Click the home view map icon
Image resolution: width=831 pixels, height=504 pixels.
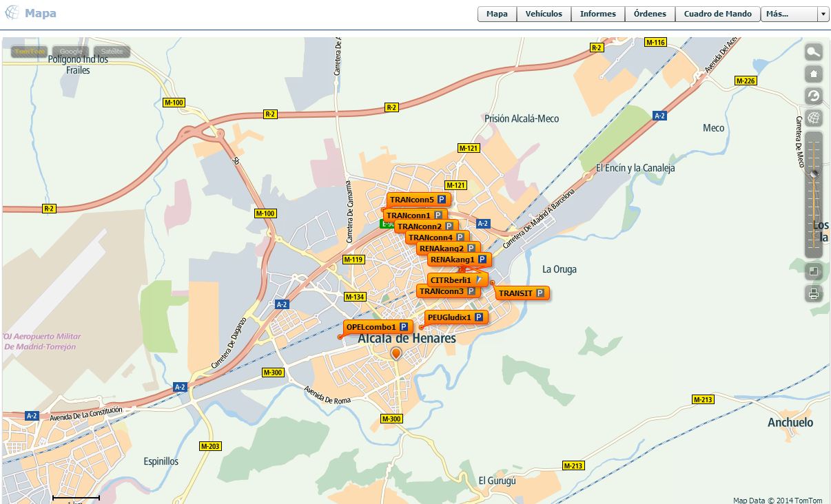[814, 74]
